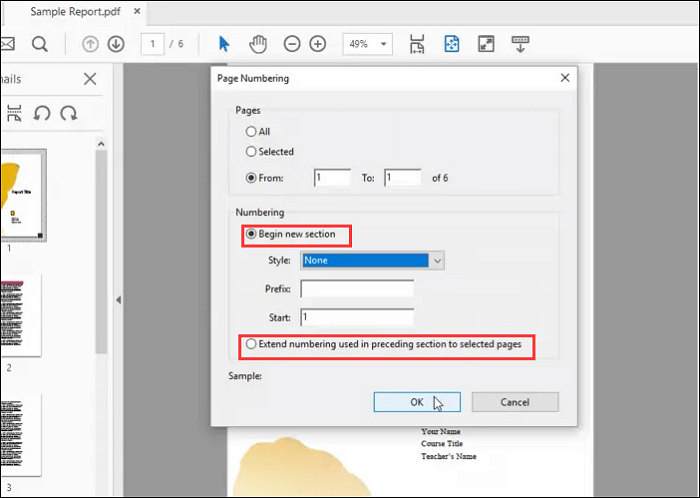This screenshot has height=498, width=700.
Task: Go to previous page arrow
Action: pyautogui.click(x=90, y=44)
